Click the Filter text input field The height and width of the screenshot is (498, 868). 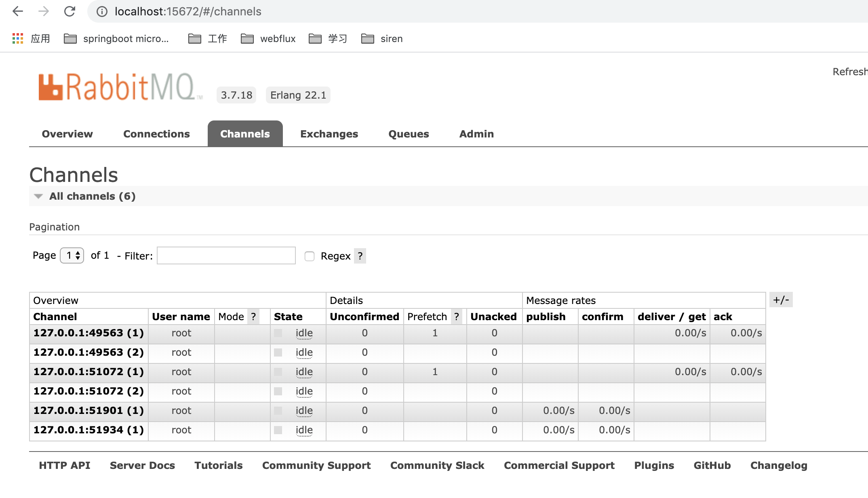point(226,255)
